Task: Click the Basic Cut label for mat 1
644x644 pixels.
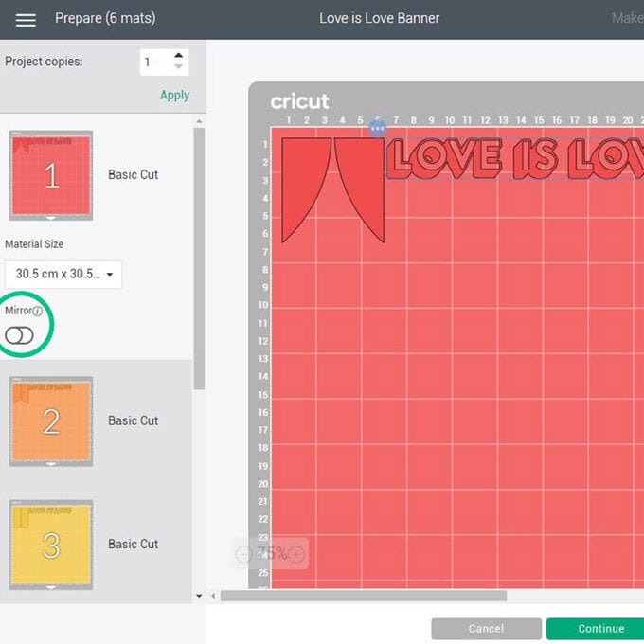Action: [134, 175]
